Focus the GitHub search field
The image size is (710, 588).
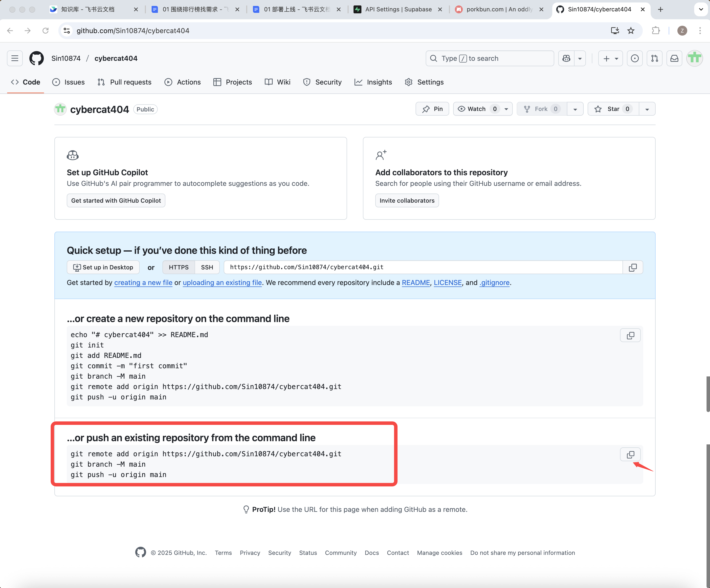pos(490,59)
